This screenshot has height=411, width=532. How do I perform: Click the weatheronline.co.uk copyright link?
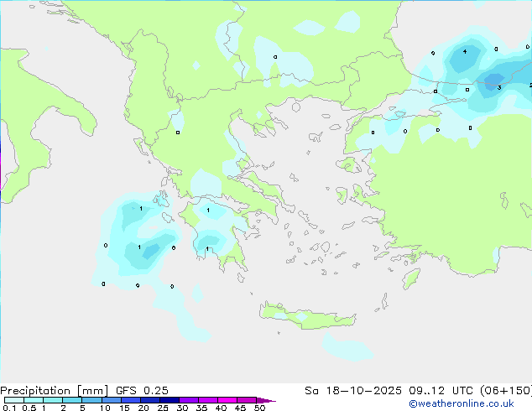coord(462,403)
